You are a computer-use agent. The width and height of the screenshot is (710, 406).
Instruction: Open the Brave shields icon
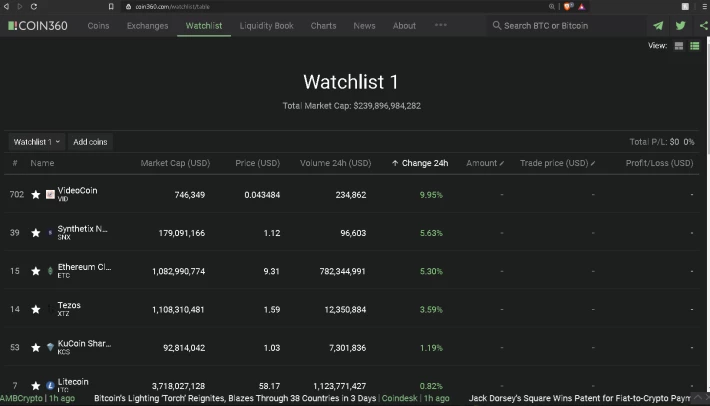click(x=567, y=6)
